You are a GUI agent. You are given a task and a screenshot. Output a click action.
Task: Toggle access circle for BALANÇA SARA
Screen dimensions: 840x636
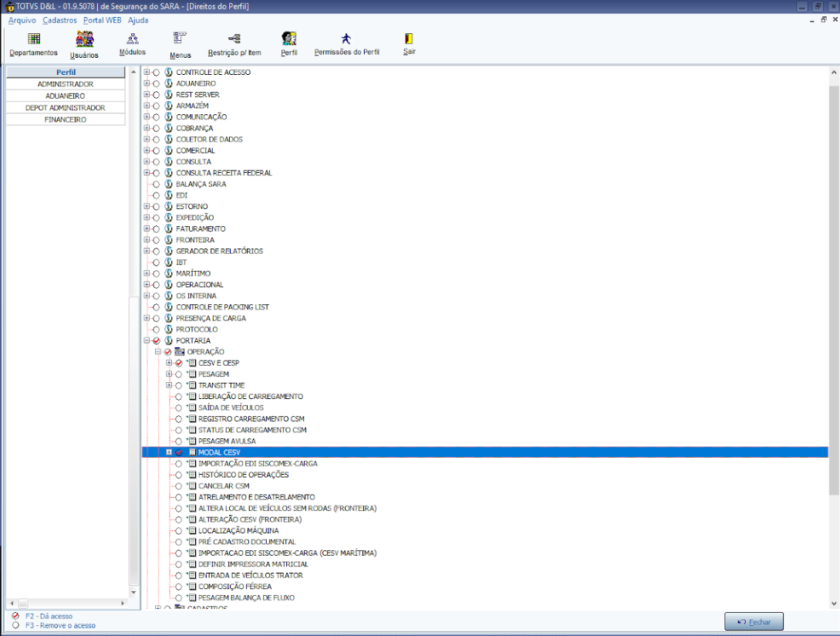156,184
